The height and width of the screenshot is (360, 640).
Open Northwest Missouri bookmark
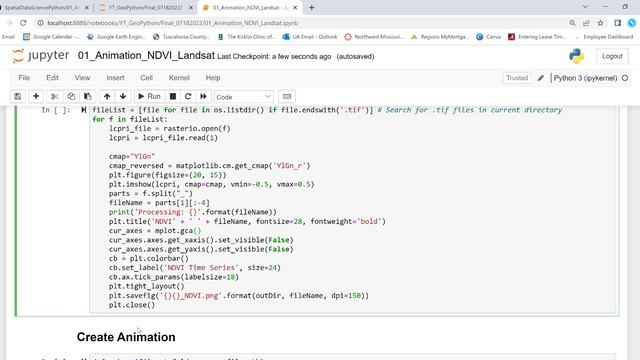[374, 37]
